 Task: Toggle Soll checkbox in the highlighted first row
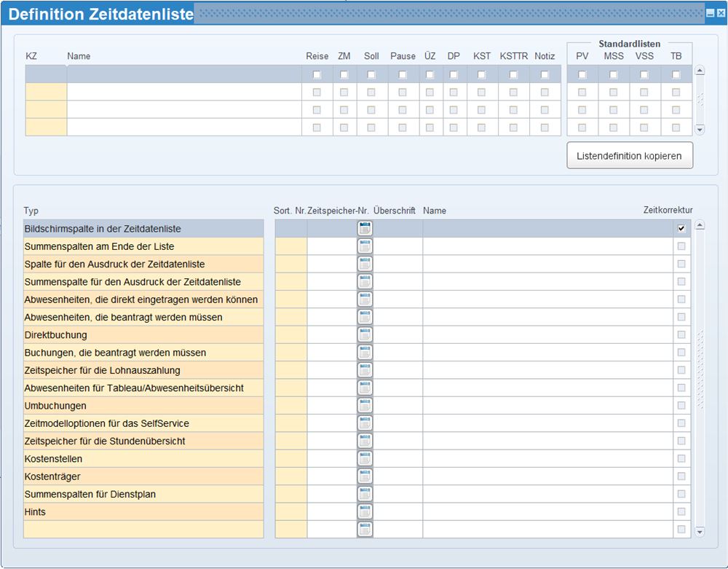[x=371, y=74]
